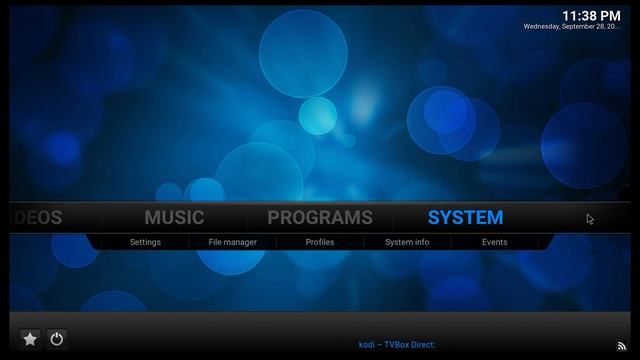Open System info submenu
This screenshot has width=640, height=360.
(407, 242)
